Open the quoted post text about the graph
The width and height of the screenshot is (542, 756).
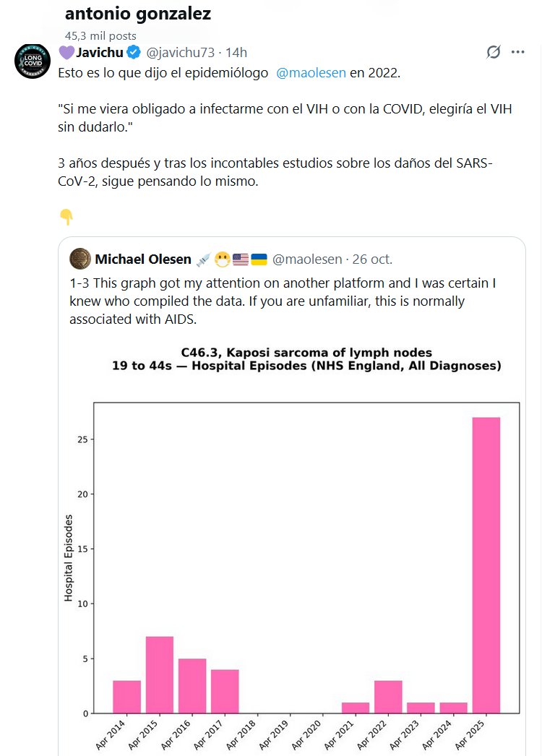pyautogui.click(x=289, y=301)
